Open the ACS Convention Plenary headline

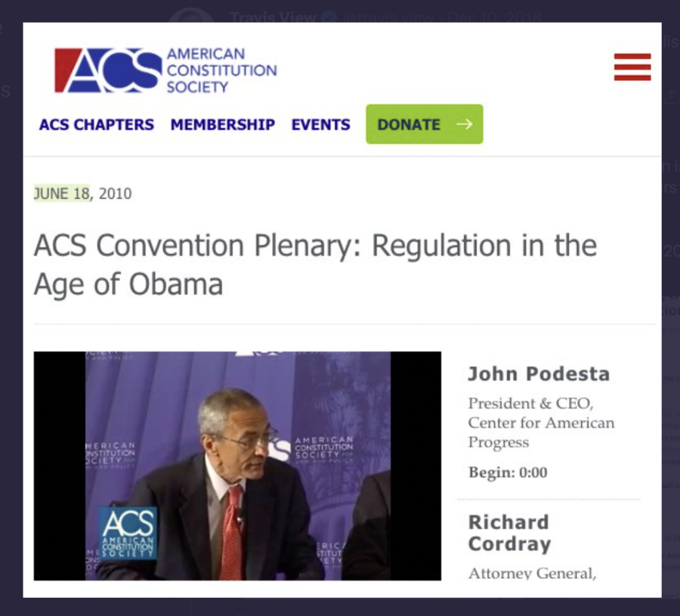coord(315,265)
